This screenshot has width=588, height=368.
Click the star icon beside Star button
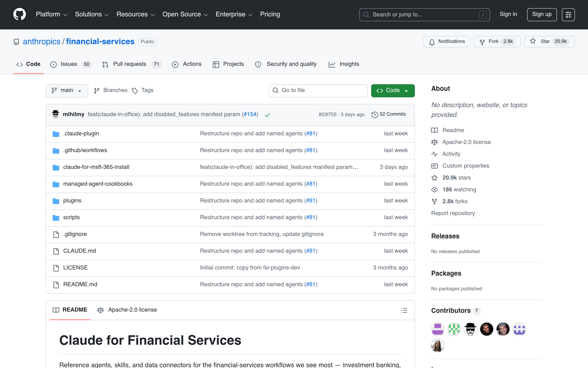(533, 41)
